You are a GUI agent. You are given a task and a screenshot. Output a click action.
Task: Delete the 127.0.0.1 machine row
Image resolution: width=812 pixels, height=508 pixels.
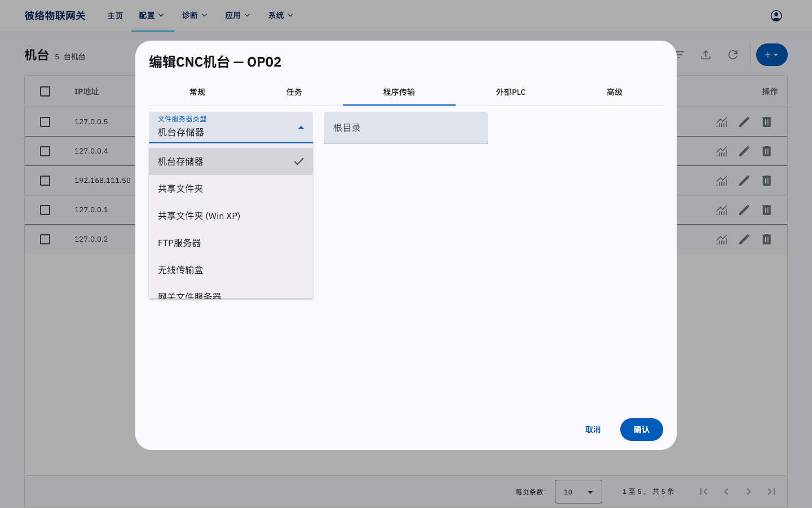coord(767,210)
